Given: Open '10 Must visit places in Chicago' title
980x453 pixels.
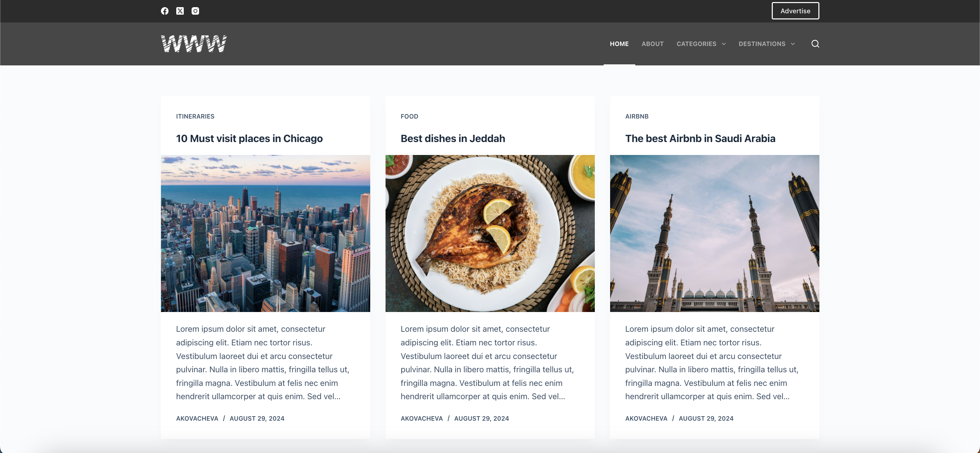Looking at the screenshot, I should (249, 139).
